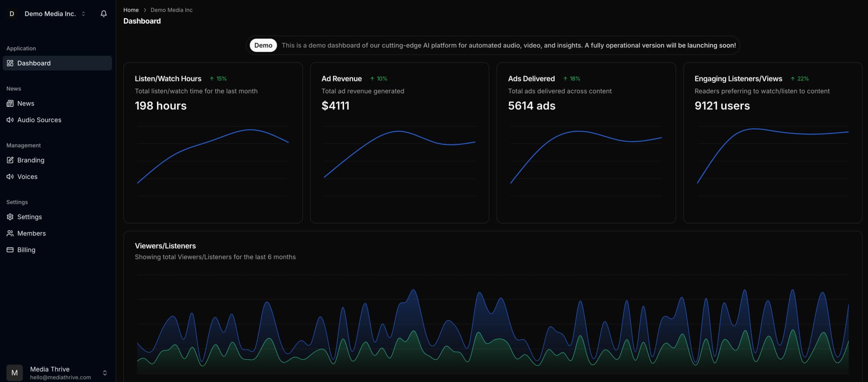Click the Application sidebar section label

pyautogui.click(x=21, y=48)
